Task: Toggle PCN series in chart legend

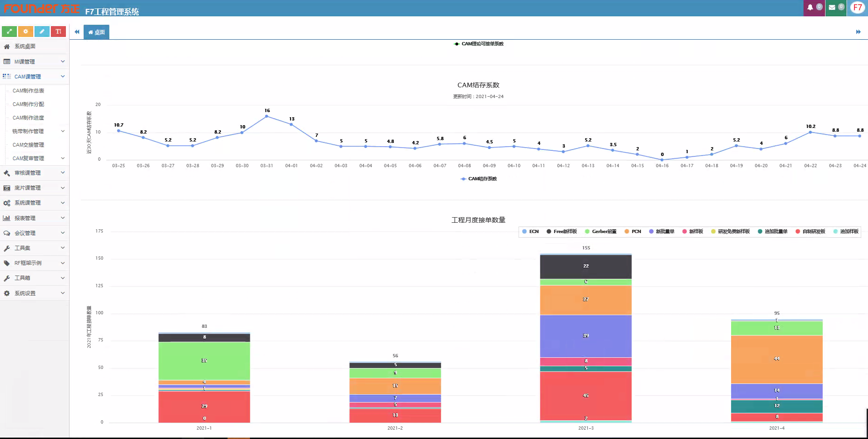Action: [x=633, y=232]
